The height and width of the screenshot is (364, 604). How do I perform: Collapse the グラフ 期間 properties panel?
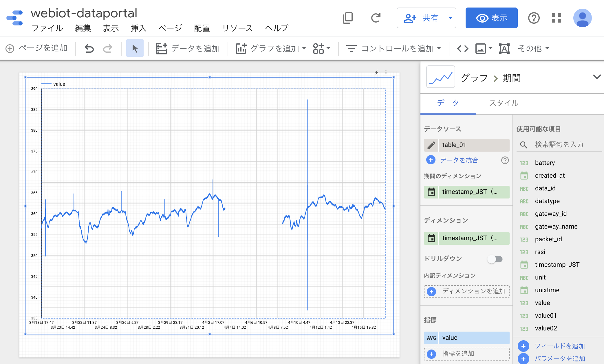pyautogui.click(x=596, y=77)
